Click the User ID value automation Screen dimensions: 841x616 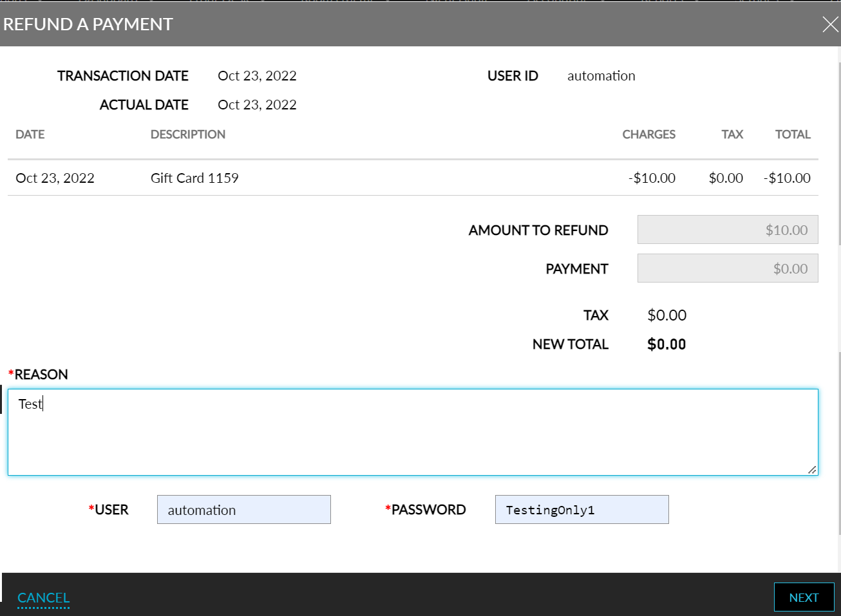pos(601,76)
